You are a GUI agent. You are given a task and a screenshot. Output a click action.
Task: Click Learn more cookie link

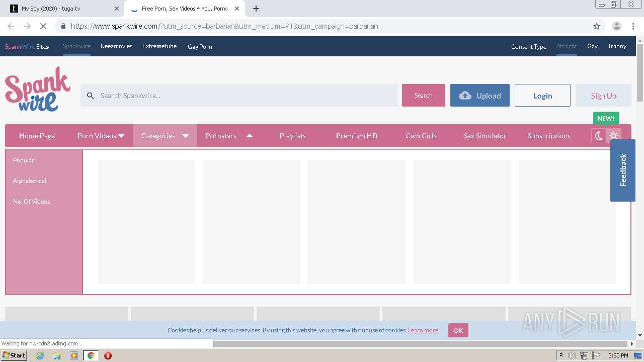coord(423,330)
